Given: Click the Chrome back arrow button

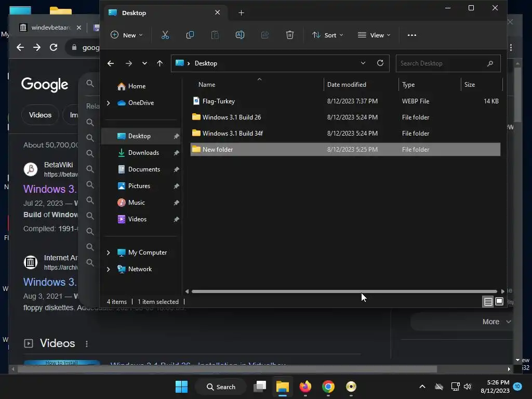Looking at the screenshot, I should (20, 47).
